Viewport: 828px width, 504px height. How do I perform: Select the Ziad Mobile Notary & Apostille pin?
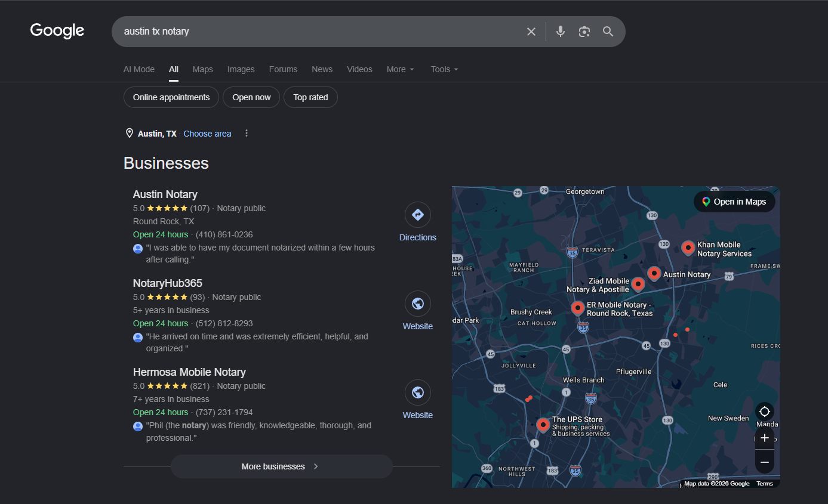click(638, 284)
